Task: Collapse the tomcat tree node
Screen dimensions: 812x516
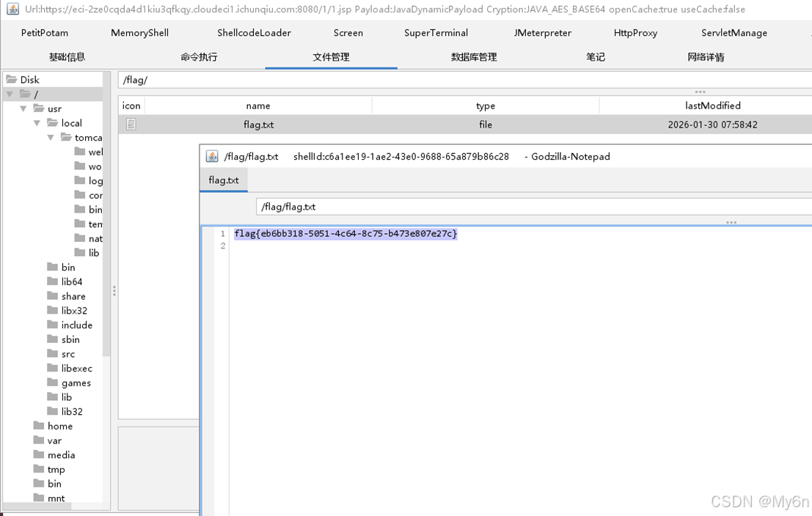Action: (x=51, y=138)
